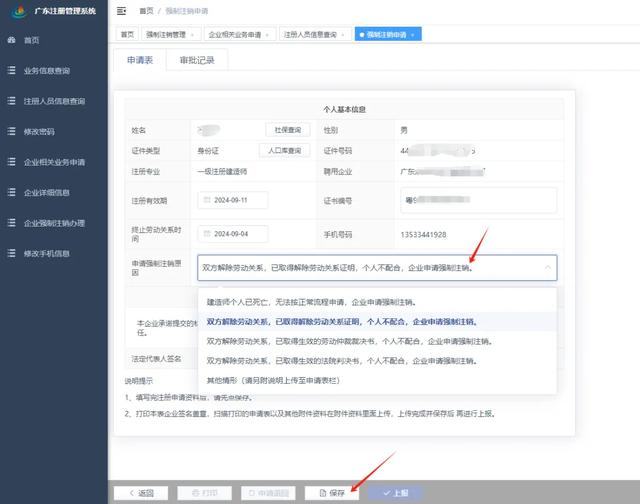This screenshot has height=504, width=640.
Task: Click the 返回 button
Action: click(x=141, y=493)
